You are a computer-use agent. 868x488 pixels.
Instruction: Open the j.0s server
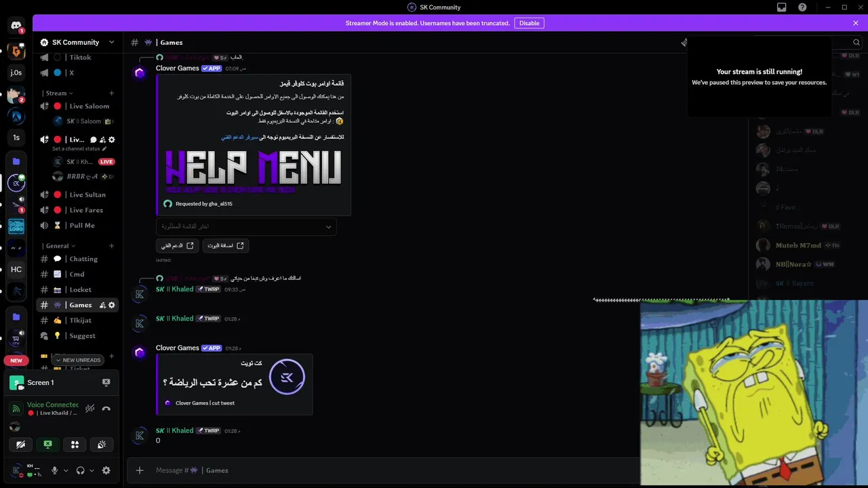click(16, 73)
